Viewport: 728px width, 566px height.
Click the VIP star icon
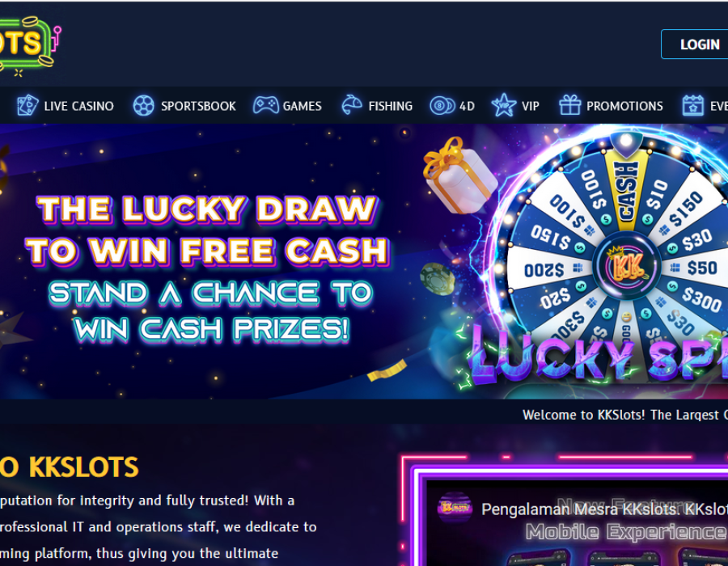point(504,105)
